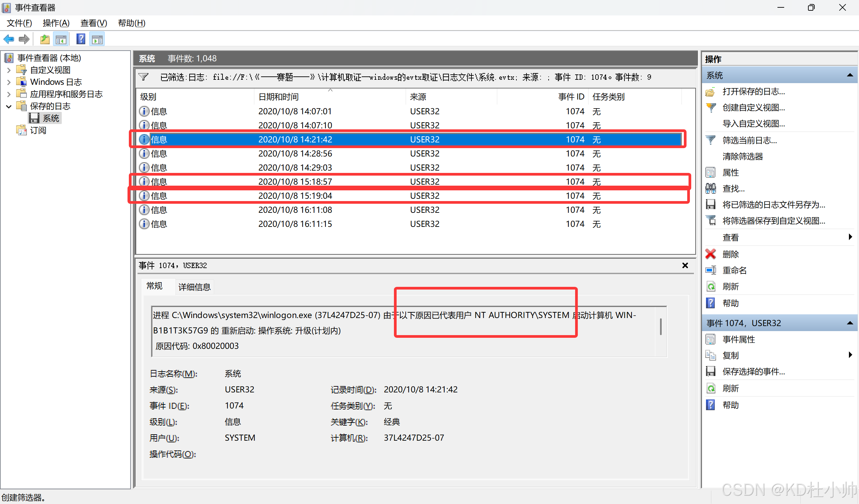The image size is (859, 504).
Task: Click Save selected events (保存选择的事件)
Action: click(x=753, y=372)
